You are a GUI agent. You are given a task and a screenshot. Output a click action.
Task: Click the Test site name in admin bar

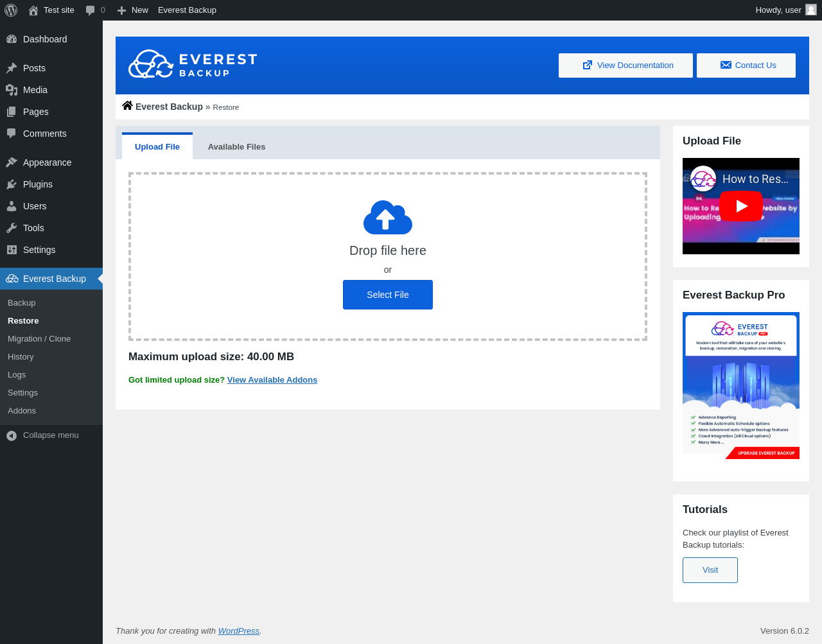[59, 10]
